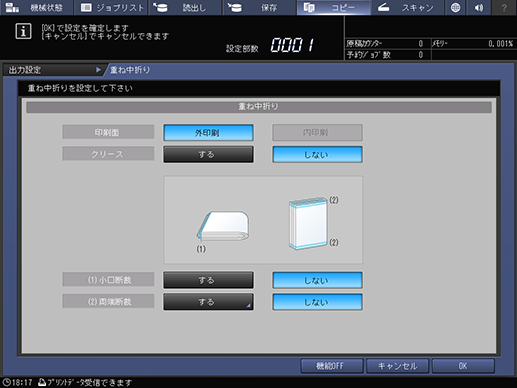Open the 保存 store tab

pos(259,7)
